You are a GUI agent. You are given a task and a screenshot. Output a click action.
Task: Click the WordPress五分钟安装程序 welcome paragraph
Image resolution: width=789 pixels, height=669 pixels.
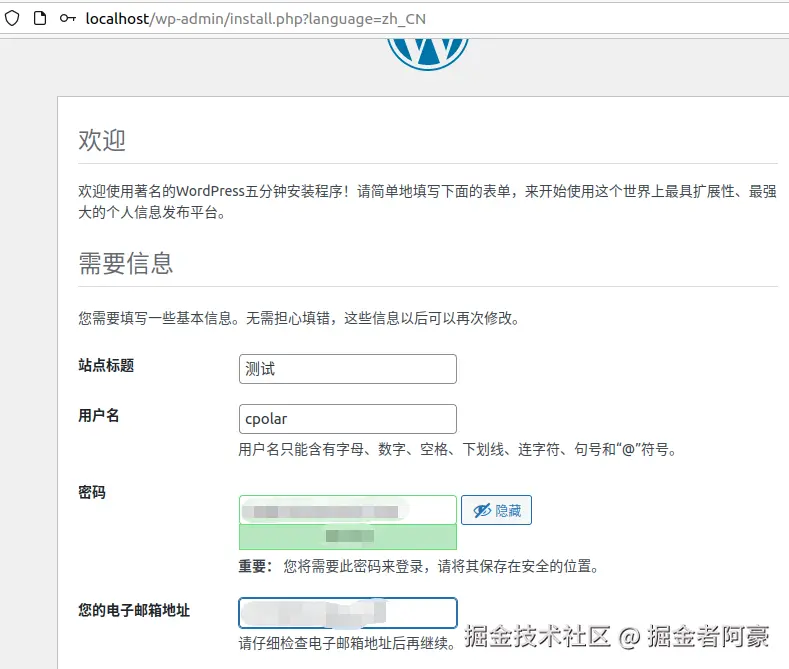point(428,202)
